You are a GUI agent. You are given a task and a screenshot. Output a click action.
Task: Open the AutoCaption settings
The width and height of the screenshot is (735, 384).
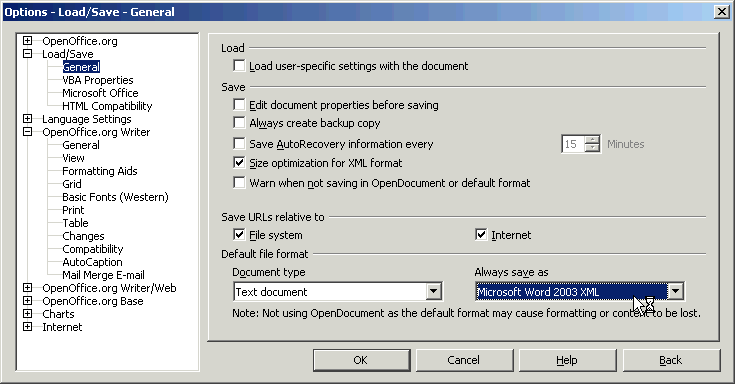[92, 262]
